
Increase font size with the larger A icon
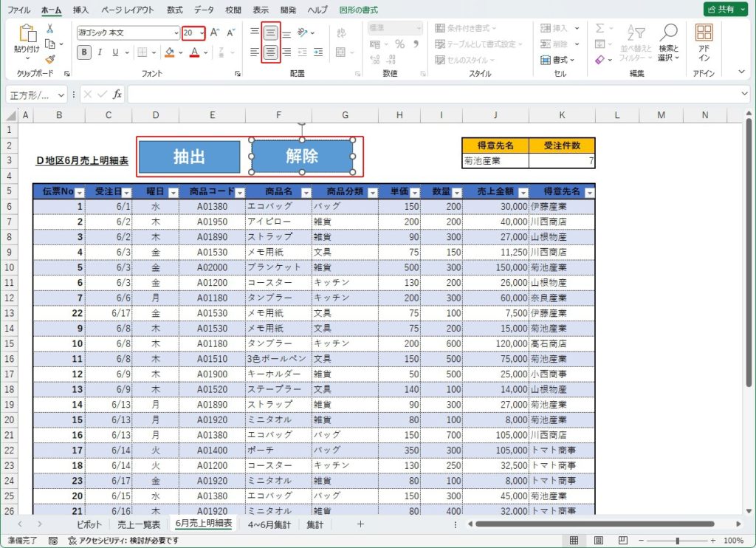coord(215,33)
